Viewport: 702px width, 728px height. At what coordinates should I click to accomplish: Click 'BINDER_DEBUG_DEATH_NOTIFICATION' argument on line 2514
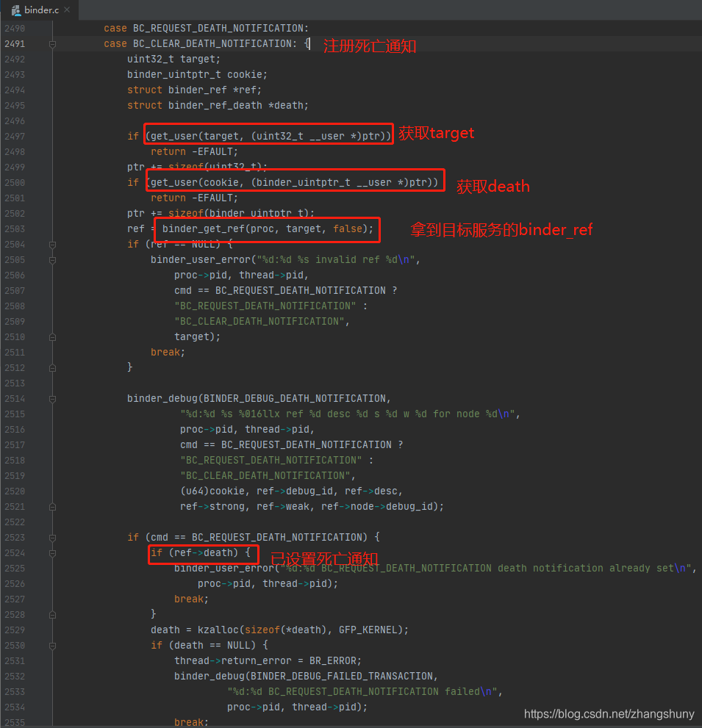[295, 398]
